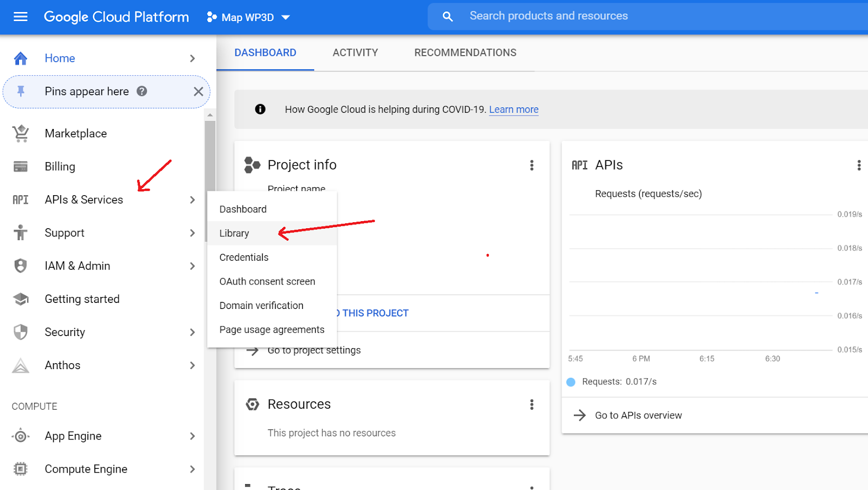This screenshot has width=868, height=490.
Task: Expand the Anthos submenu chevron
Action: pos(193,365)
